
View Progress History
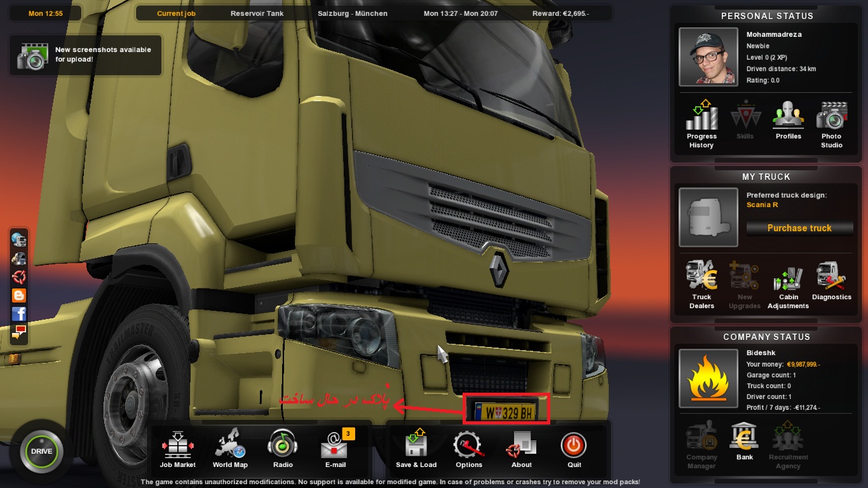(x=702, y=123)
